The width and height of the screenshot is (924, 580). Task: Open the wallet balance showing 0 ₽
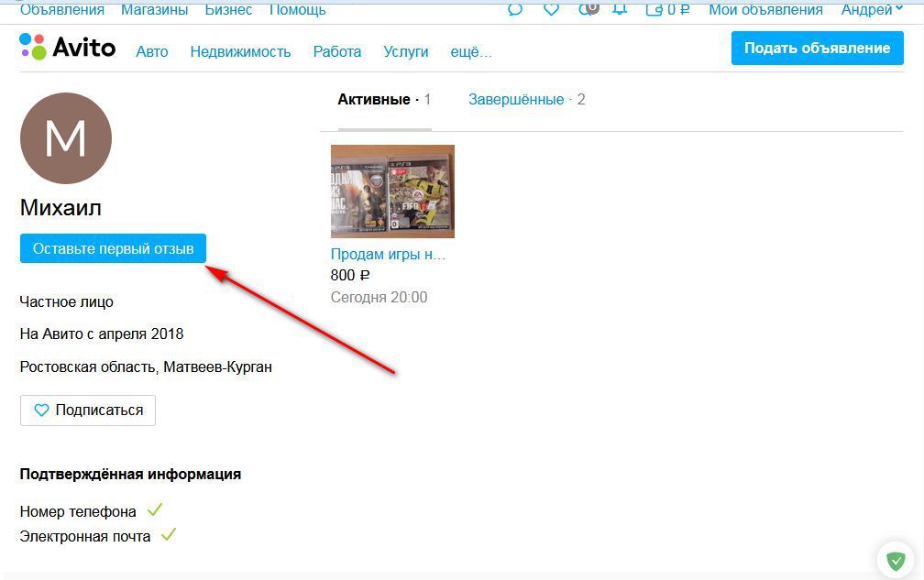(667, 9)
